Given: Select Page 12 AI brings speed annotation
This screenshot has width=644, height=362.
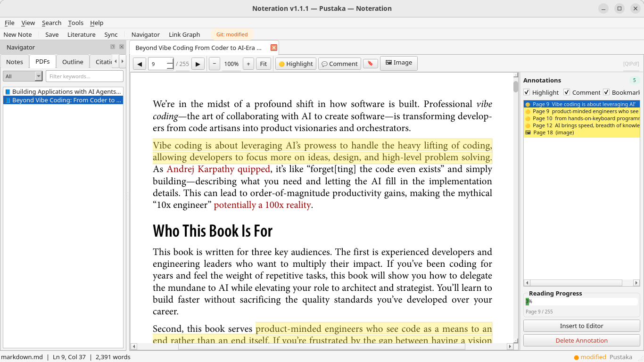Looking at the screenshot, I should [581, 125].
